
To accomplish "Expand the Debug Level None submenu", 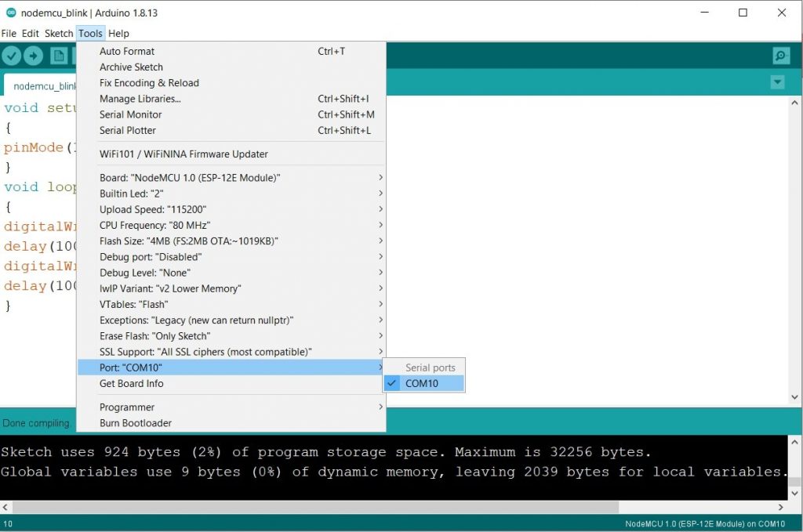I will pyautogui.click(x=231, y=273).
